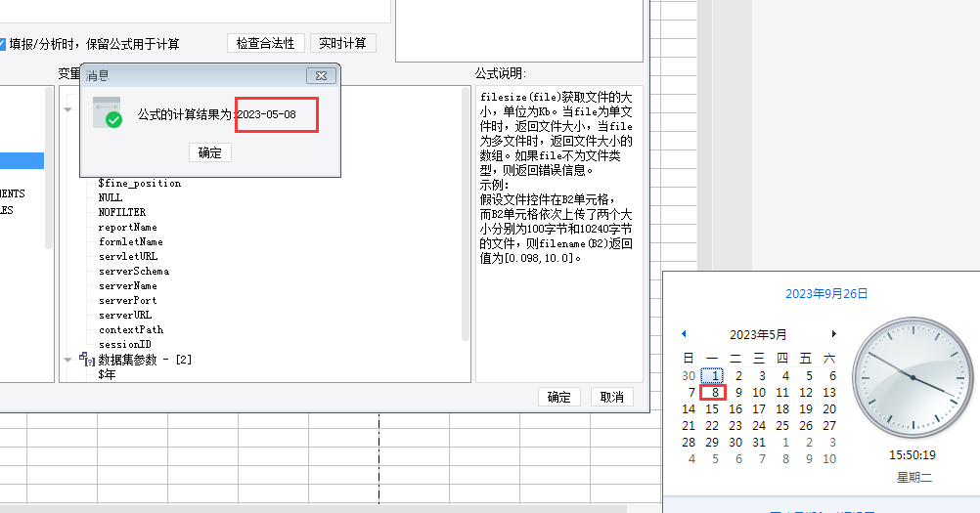Click the 检查合法性 button
This screenshot has height=513, width=980.
pos(266,43)
